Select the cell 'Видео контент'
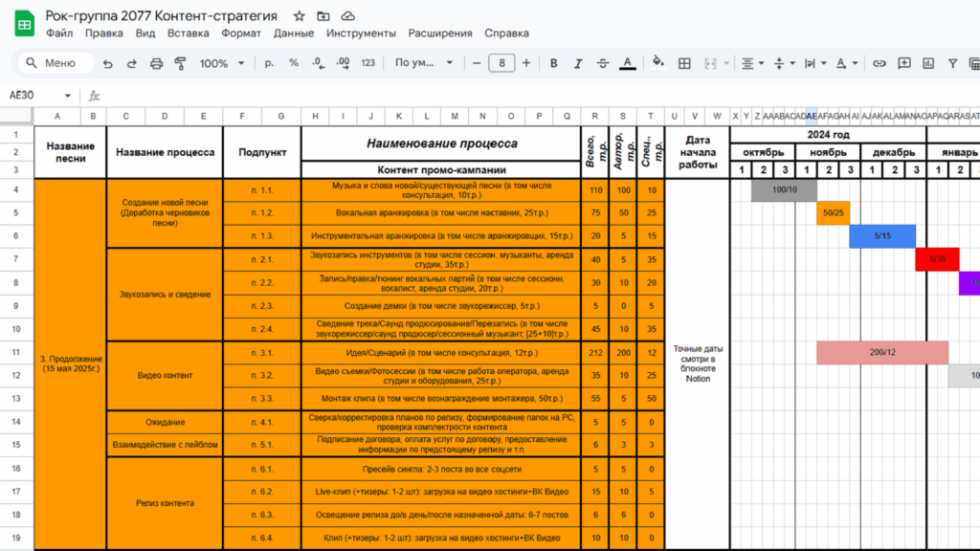Viewport: 980px width, 551px height. point(165,375)
